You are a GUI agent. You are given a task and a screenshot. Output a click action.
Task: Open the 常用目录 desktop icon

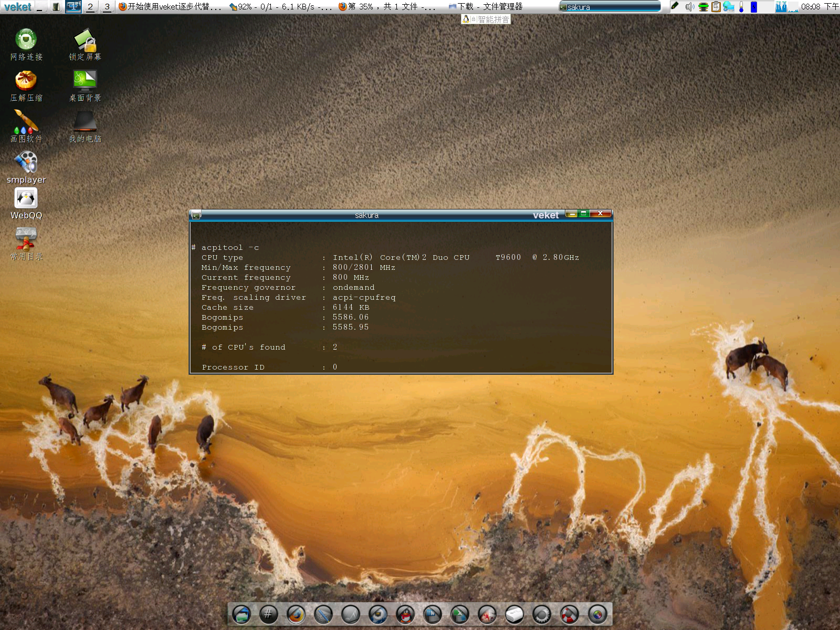(26, 244)
